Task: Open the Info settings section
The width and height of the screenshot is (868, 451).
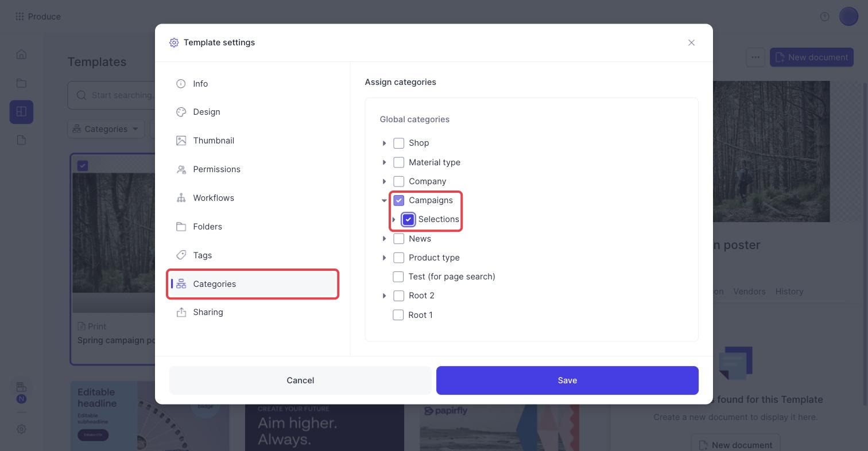Action: pos(253,84)
